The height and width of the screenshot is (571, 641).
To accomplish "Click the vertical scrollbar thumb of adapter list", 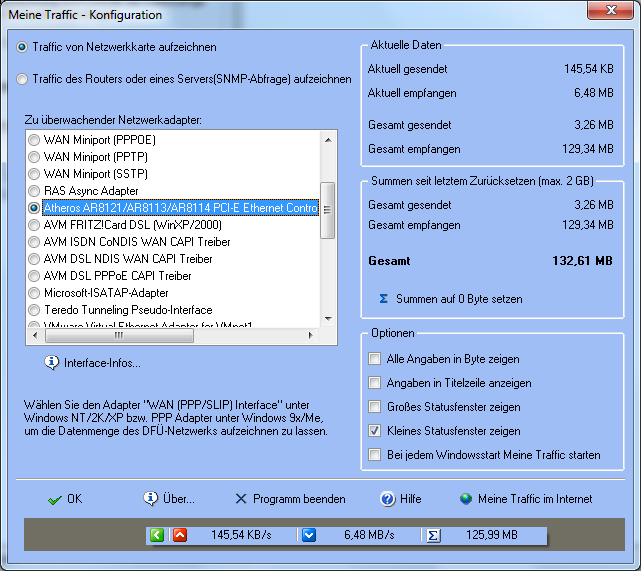I will click(x=327, y=210).
